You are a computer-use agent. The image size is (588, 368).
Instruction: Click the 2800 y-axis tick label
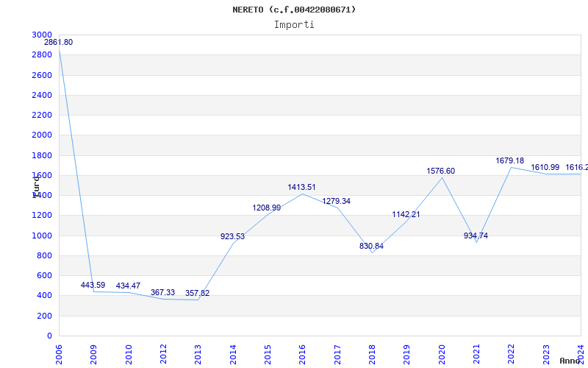pos(42,54)
